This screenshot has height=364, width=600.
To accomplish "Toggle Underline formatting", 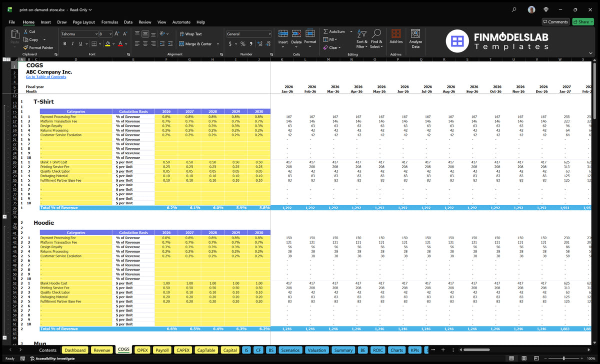I will (80, 43).
